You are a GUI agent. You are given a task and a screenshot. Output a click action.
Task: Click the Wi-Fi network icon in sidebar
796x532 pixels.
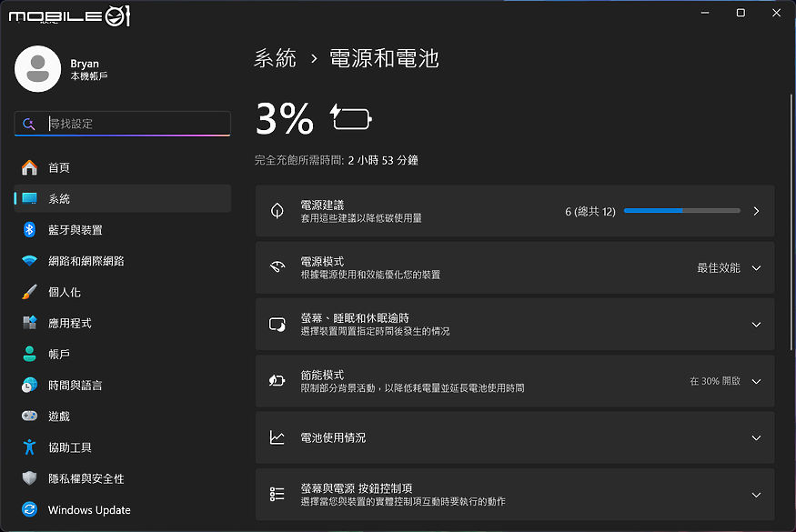pyautogui.click(x=29, y=261)
